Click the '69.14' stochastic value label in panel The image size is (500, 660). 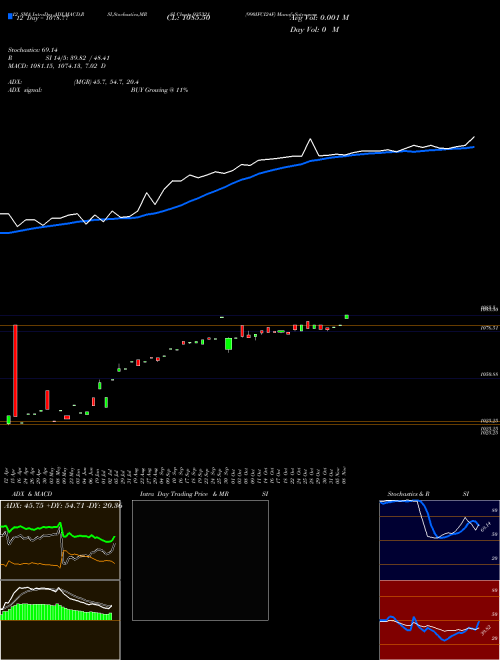(x=486, y=526)
